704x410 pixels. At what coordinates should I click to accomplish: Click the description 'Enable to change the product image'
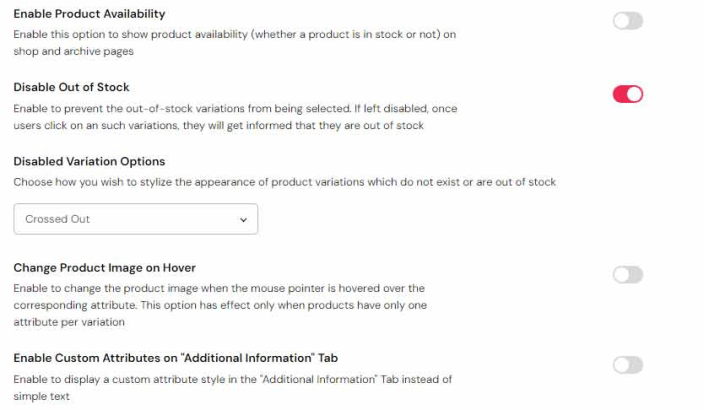point(219,288)
